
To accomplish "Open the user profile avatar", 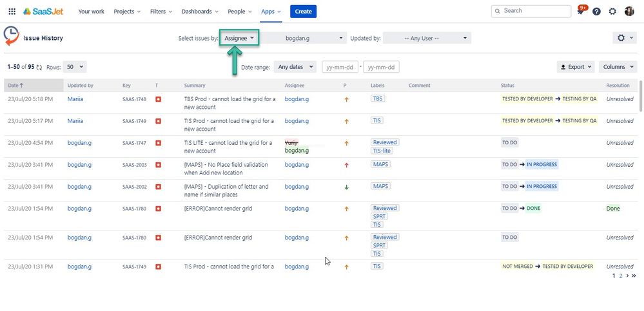I will 629,12.
